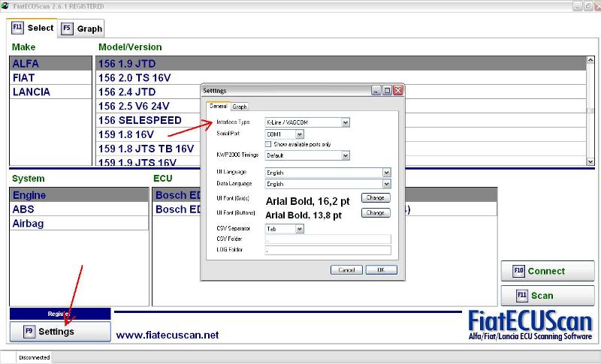Open the Interface Type dropdown
601x364 pixels.
click(346, 122)
